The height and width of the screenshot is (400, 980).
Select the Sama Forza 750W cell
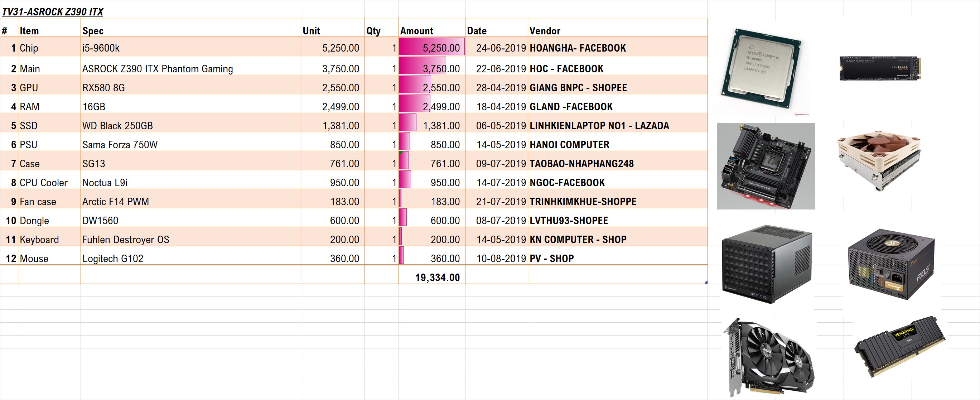[190, 142]
